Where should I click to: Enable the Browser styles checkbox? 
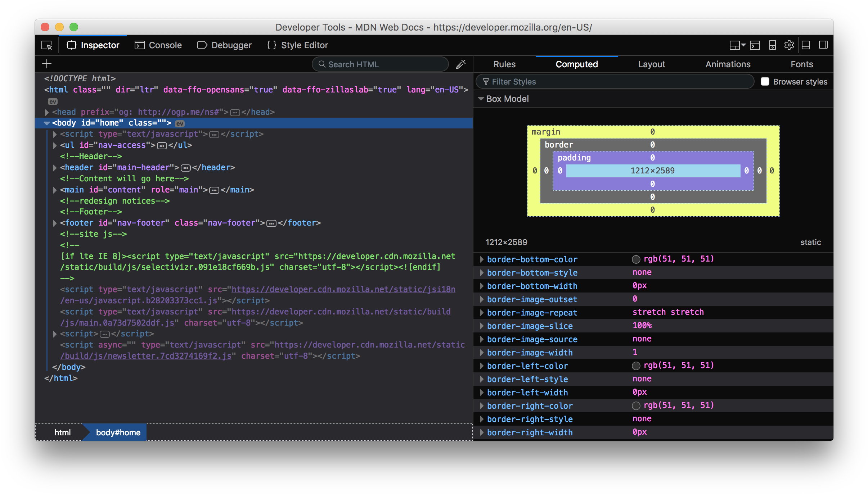pos(765,82)
